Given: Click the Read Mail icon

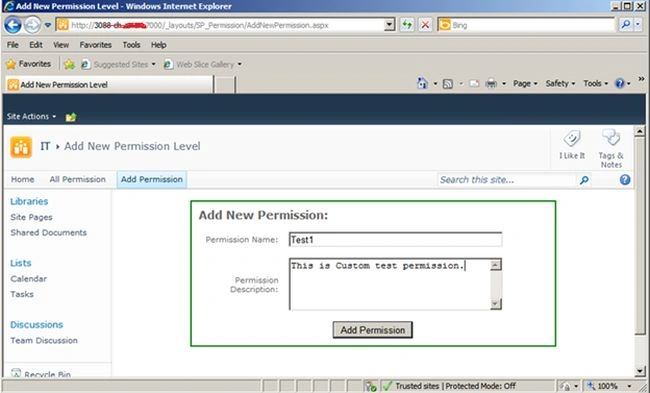Looking at the screenshot, I should point(474,84).
